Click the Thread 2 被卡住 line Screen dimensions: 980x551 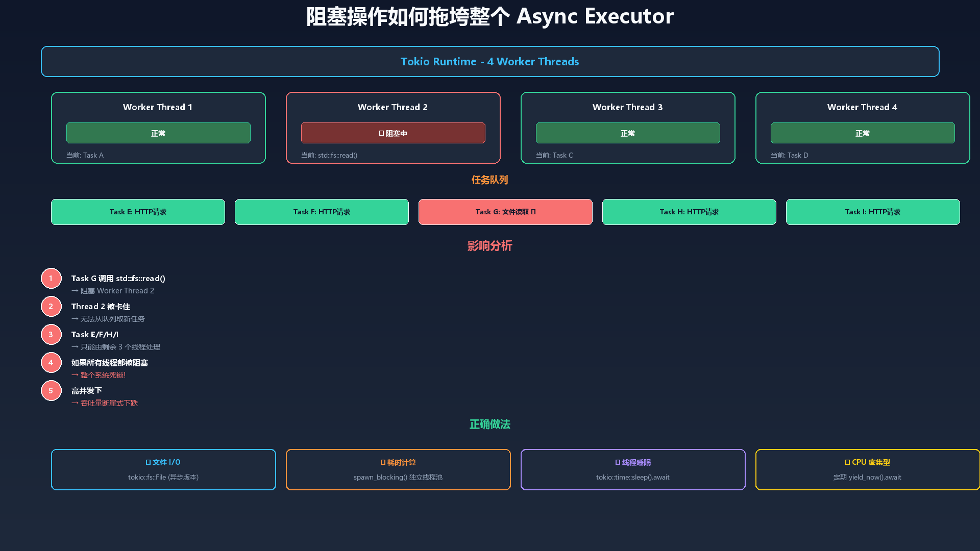click(101, 307)
